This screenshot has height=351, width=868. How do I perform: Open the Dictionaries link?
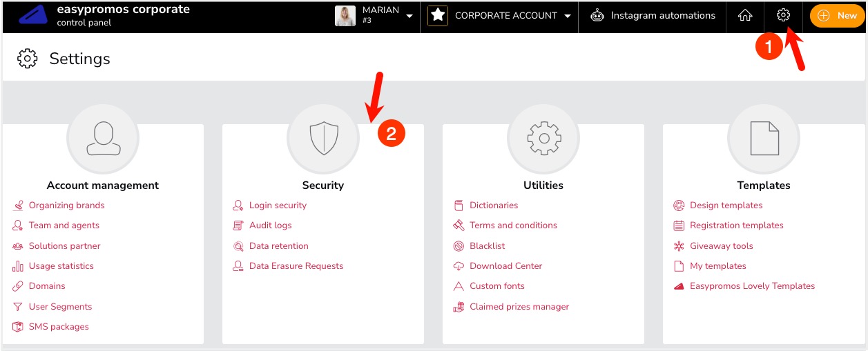pos(494,205)
